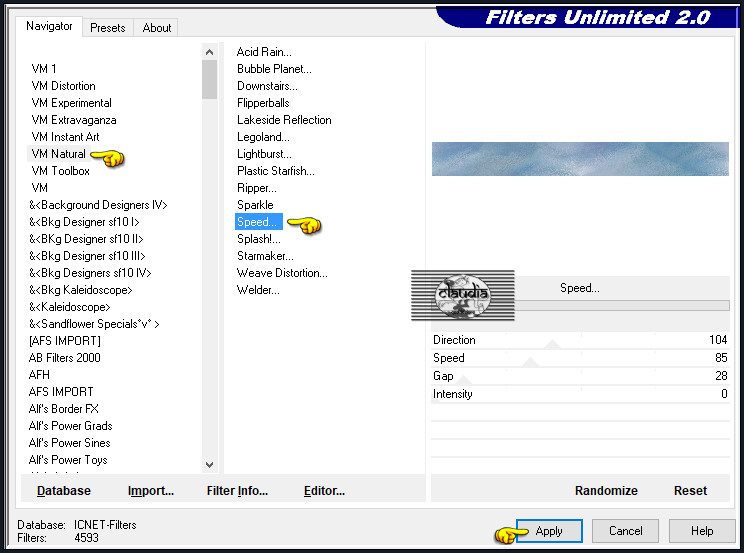Choose the Lightburst... filter
The image size is (744, 553).
(x=264, y=154)
